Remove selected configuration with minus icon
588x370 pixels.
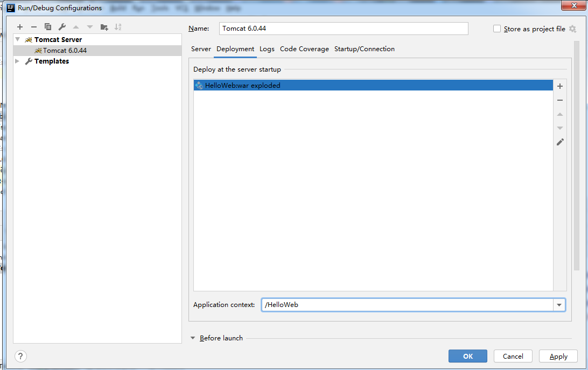[34, 27]
